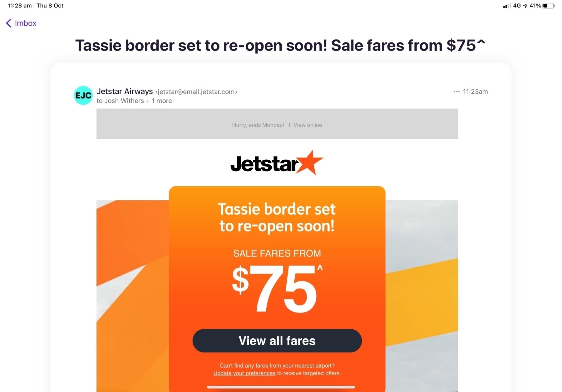Tap the jetstar@email.jetstar.com address
This screenshot has width=562, height=392.
coord(196,92)
